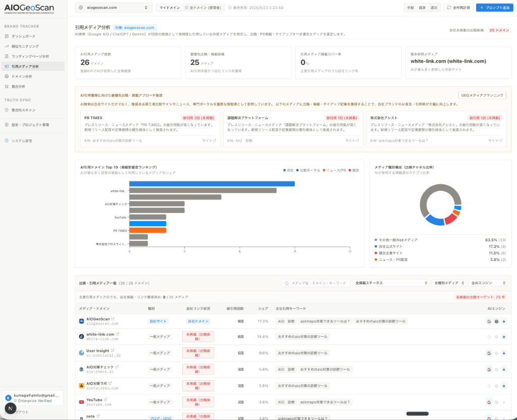Click the donut chart of media types

coord(440,205)
